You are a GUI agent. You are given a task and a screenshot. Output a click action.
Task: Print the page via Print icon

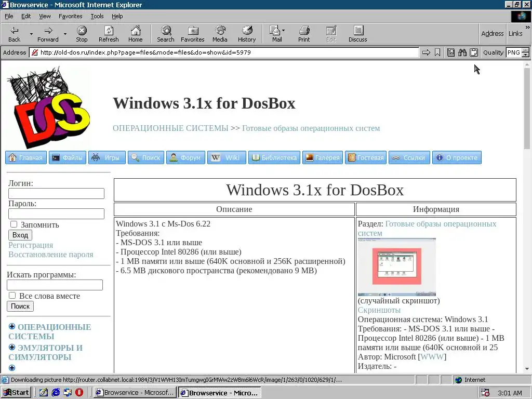coord(304,34)
